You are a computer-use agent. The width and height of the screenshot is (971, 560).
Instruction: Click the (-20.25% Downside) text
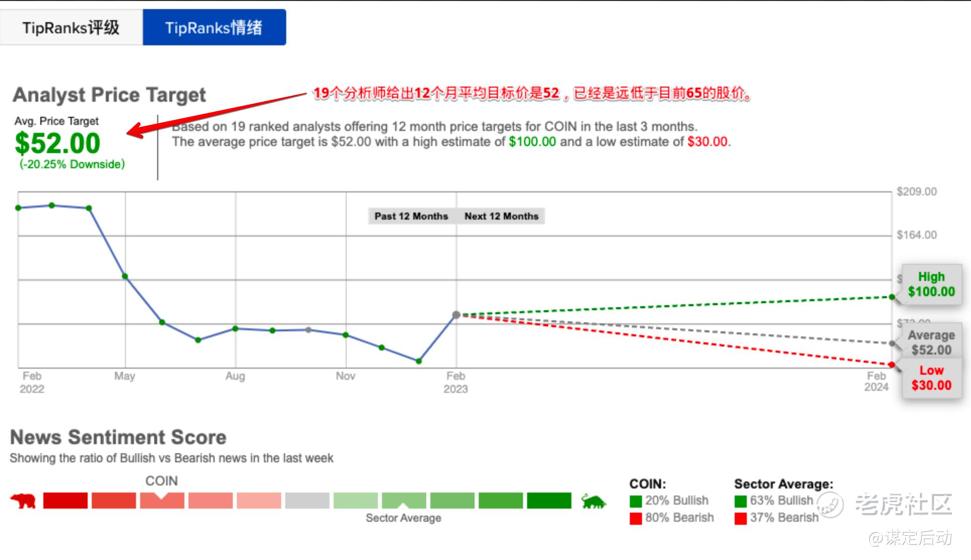coord(72,164)
